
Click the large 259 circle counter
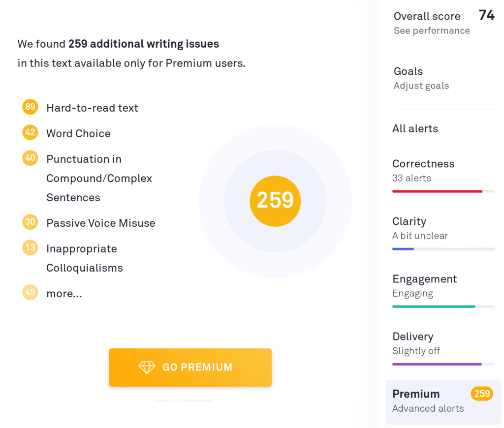click(275, 201)
